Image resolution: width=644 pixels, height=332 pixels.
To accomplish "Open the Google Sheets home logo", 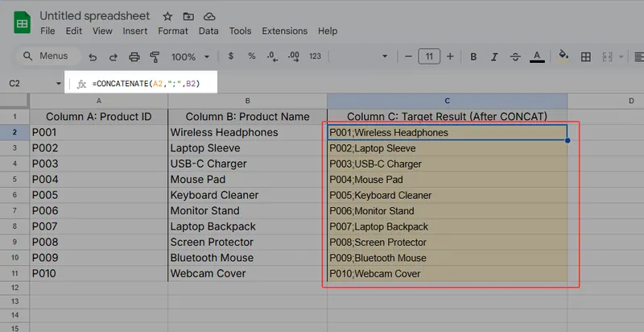I will [22, 23].
